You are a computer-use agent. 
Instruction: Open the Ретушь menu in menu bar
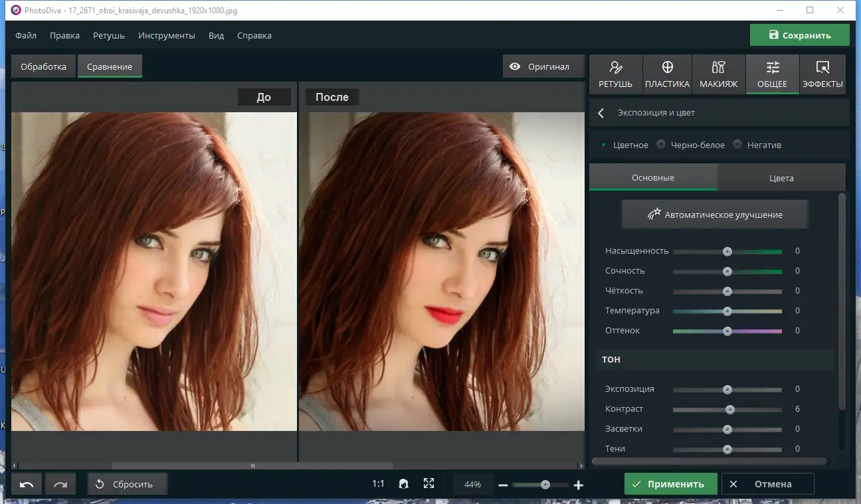[x=108, y=36]
